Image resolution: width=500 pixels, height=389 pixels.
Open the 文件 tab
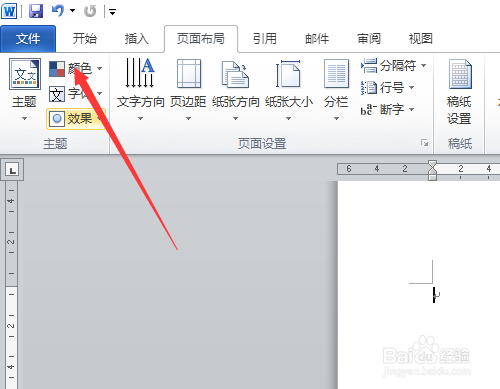28,39
